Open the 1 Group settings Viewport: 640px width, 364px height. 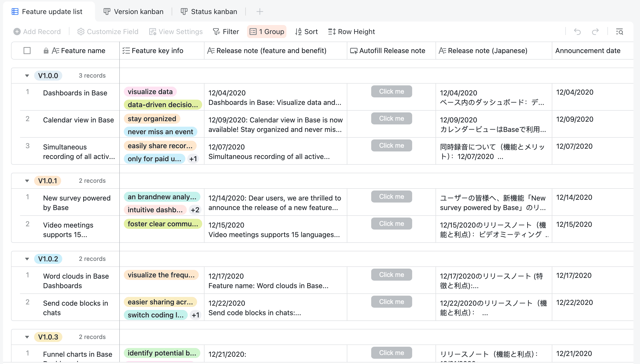pos(267,32)
